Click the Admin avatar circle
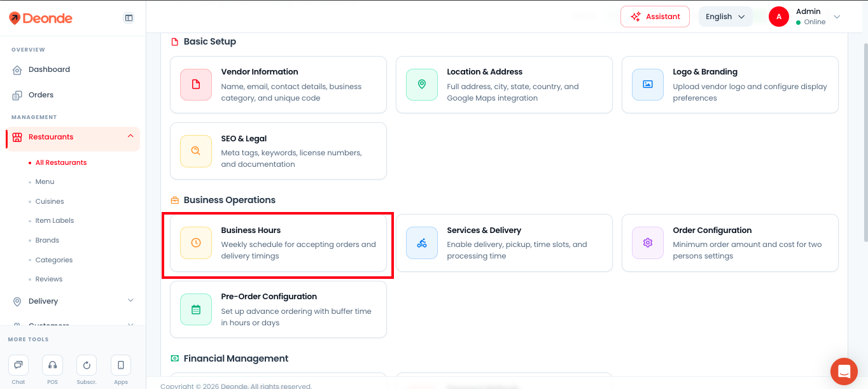This screenshot has height=389, width=868. [x=779, y=17]
